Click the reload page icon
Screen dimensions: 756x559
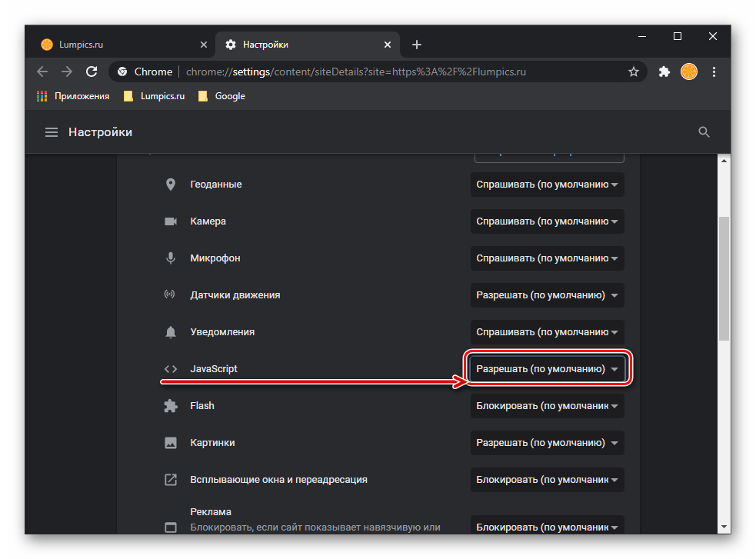pos(92,72)
